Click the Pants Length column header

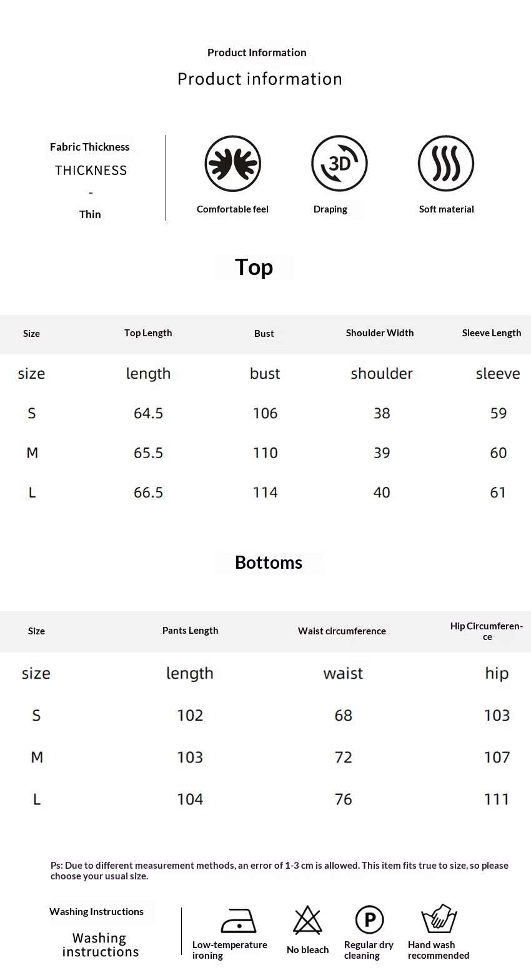click(191, 631)
